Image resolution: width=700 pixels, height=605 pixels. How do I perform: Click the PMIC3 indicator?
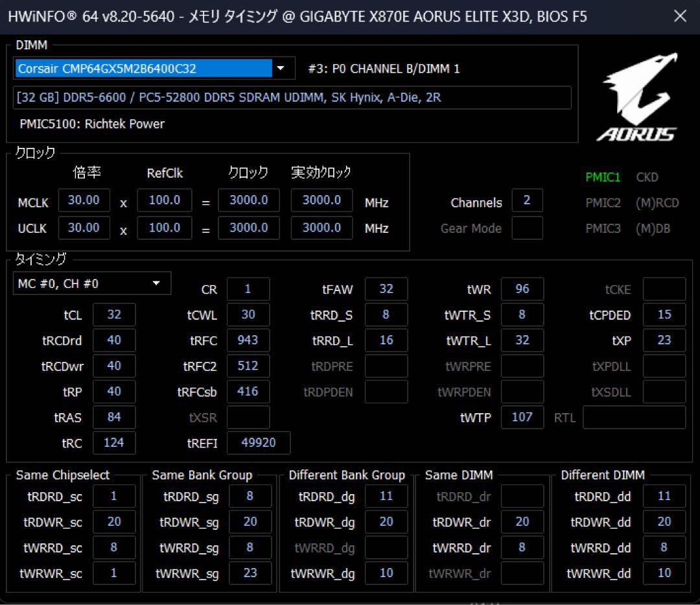(x=603, y=228)
